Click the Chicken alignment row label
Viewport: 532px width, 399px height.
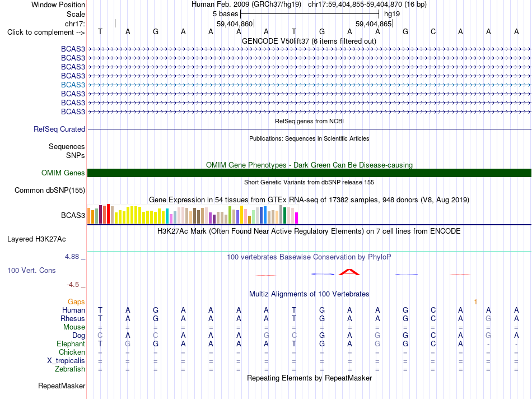coord(72,352)
